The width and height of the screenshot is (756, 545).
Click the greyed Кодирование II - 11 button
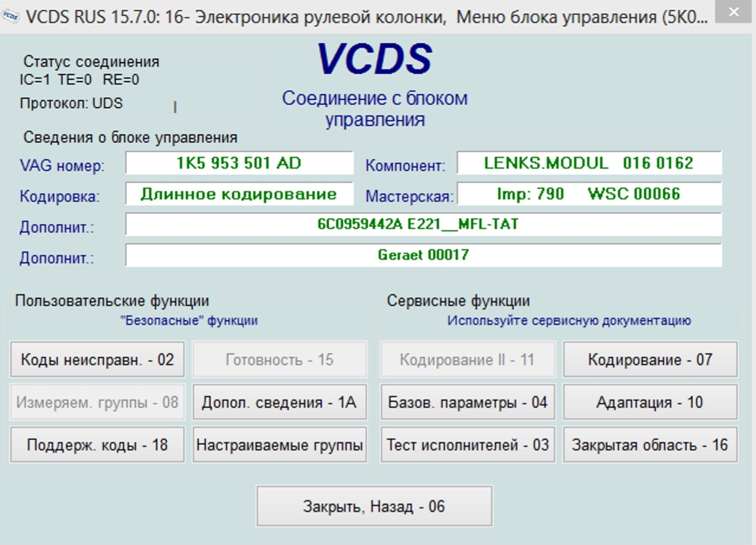click(468, 360)
